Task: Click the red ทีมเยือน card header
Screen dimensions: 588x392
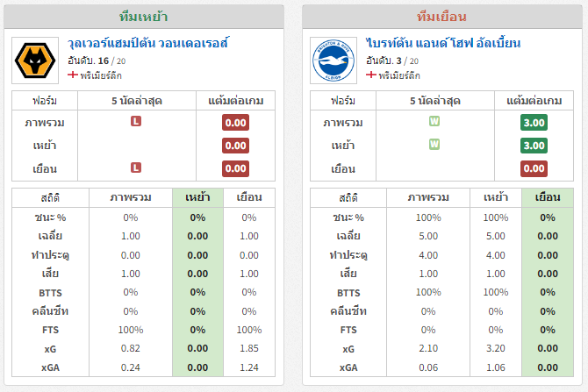Action: point(442,17)
